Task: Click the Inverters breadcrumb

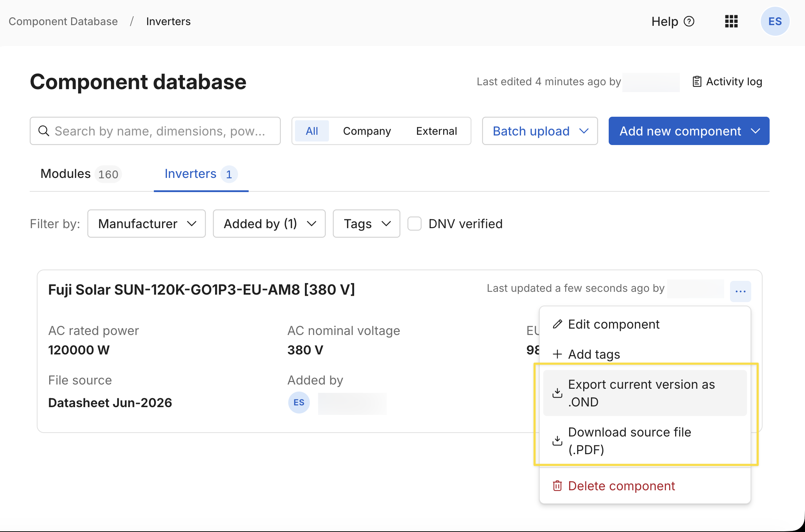Action: (168, 22)
